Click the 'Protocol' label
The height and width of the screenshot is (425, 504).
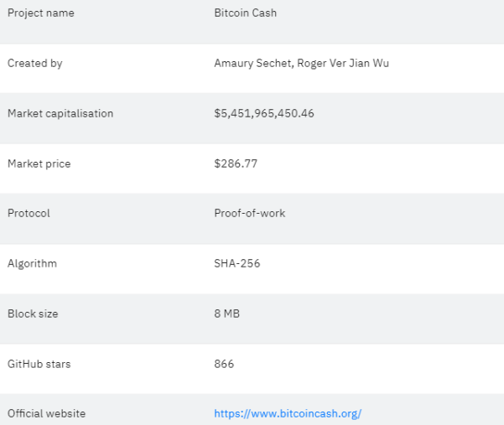tap(29, 213)
